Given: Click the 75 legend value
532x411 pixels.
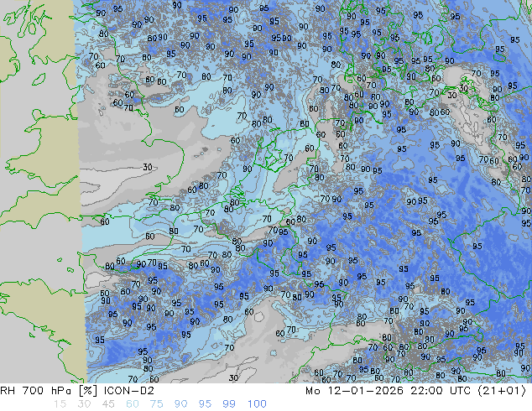Looking at the screenshot, I should (156, 404).
